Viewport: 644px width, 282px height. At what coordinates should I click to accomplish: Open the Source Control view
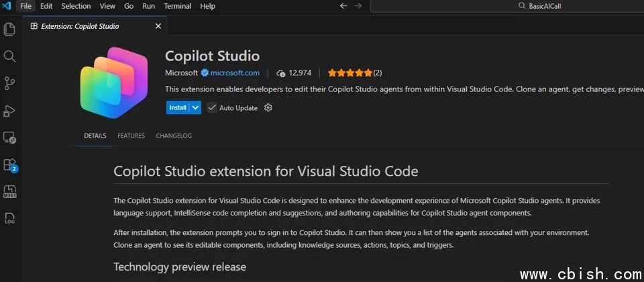coord(9,83)
